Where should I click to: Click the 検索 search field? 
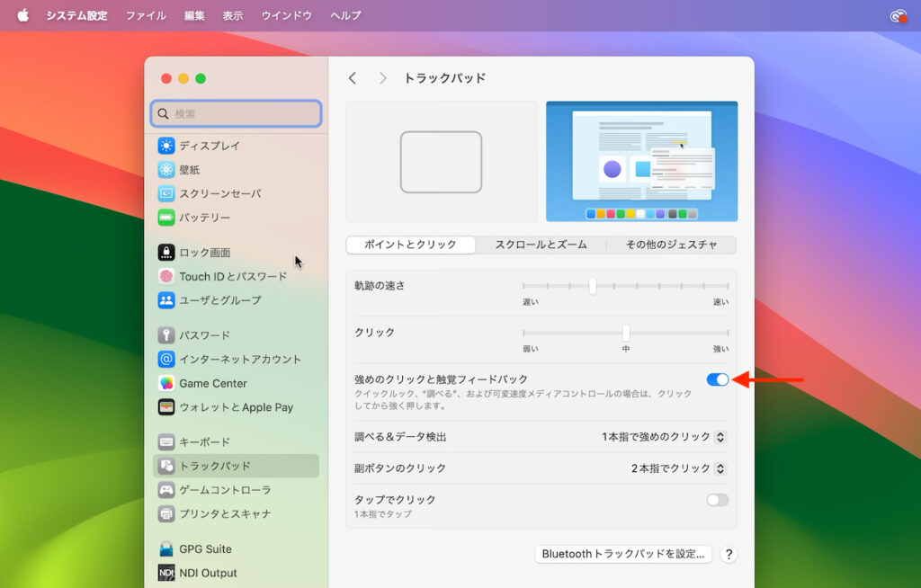[x=236, y=113]
